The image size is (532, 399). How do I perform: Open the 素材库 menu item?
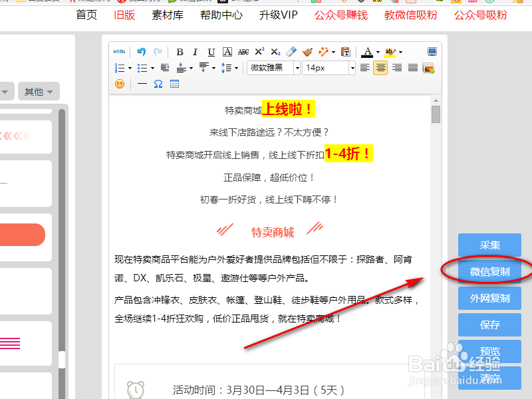(x=167, y=15)
